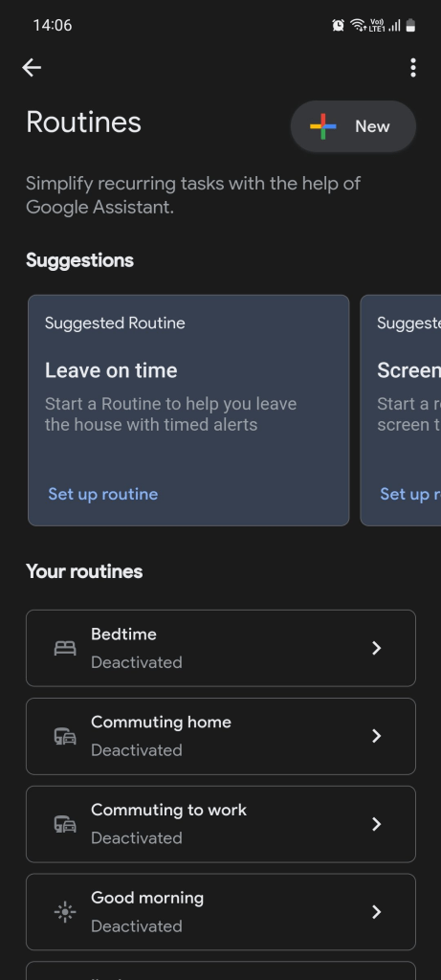
Task: Click the Commuting home car icon
Action: (65, 736)
